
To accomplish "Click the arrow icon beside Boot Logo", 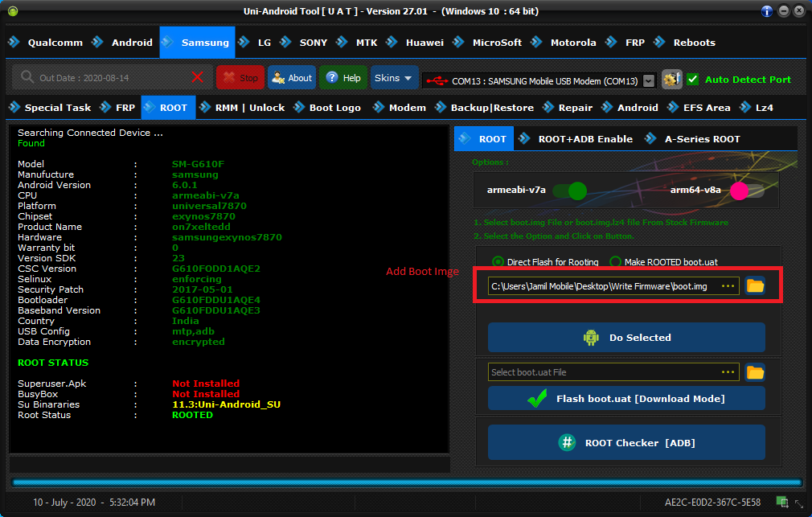I will point(299,107).
